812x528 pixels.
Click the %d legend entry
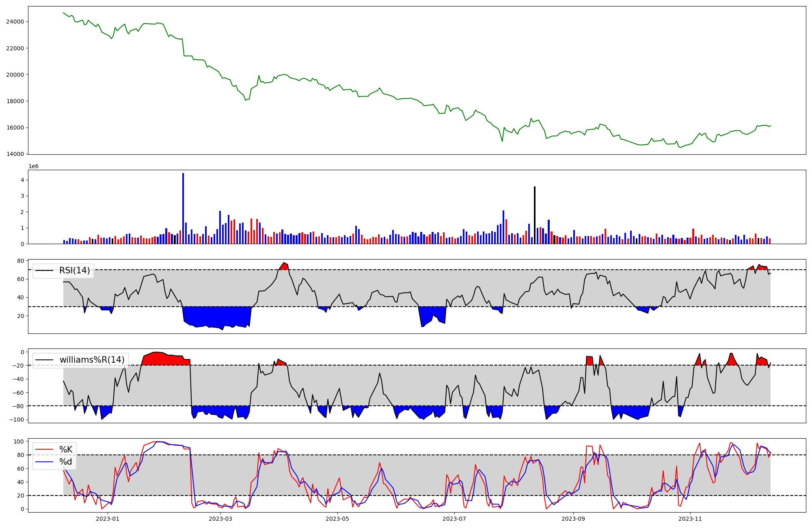pos(66,462)
